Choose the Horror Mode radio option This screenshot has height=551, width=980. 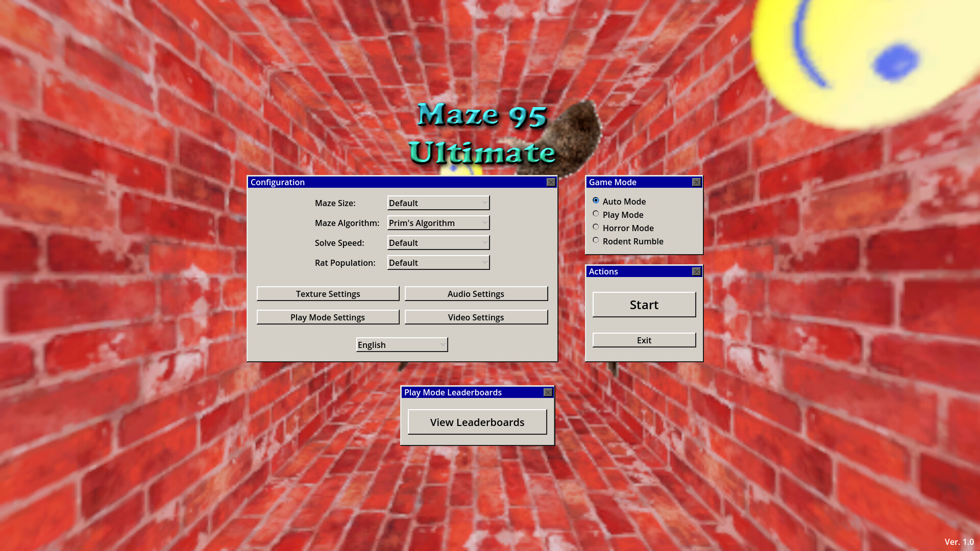(596, 227)
